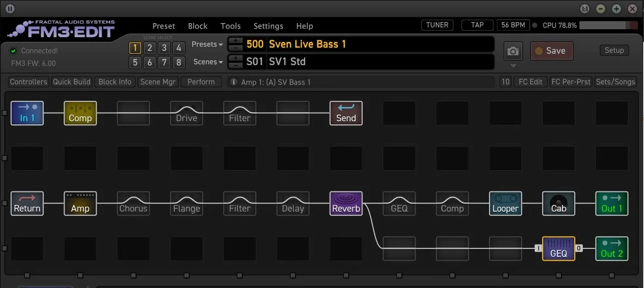Select the Amp block
This screenshot has width=644, height=288.
tap(80, 204)
